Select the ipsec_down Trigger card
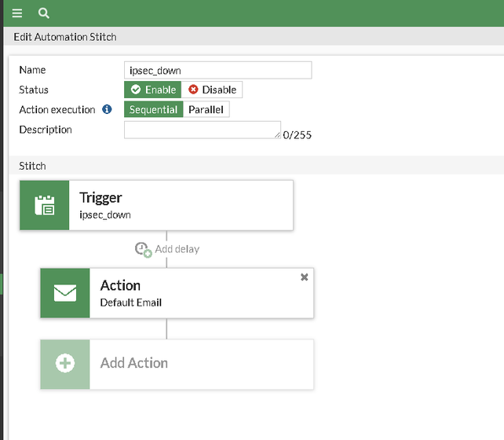The height and width of the screenshot is (440, 504). (x=181, y=206)
